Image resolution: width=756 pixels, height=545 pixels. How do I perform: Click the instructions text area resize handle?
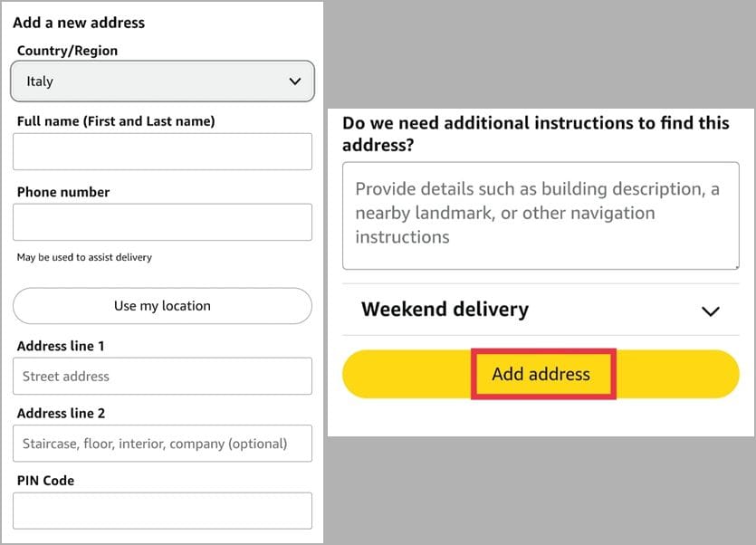pos(734,264)
